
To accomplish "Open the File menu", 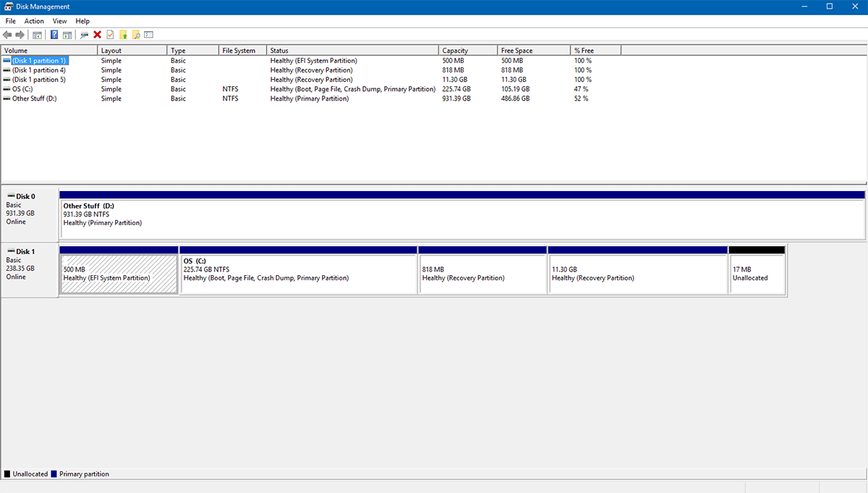I will tap(11, 21).
